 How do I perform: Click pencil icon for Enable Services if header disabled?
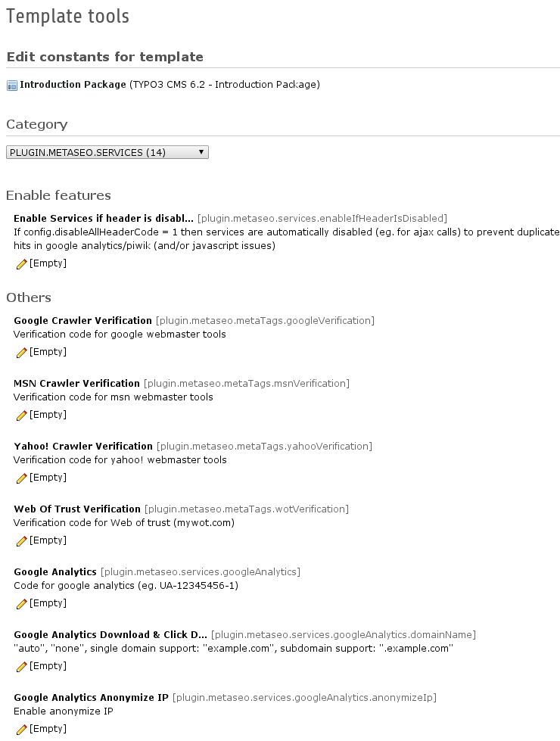(x=21, y=264)
